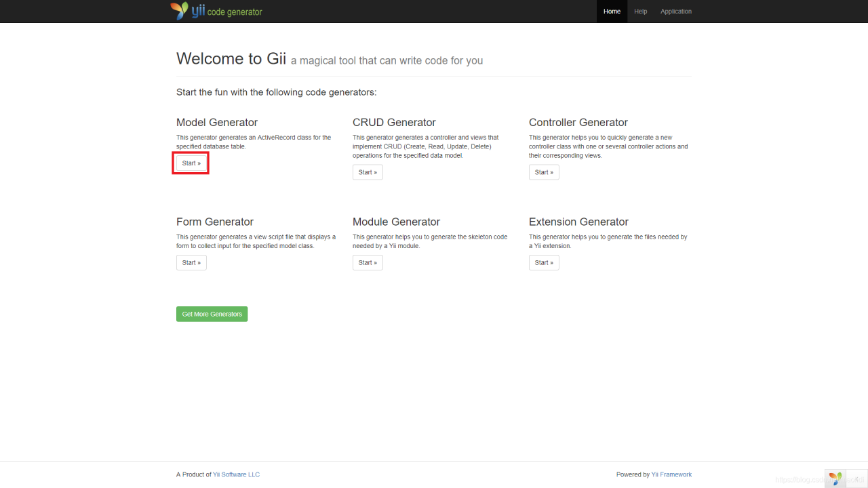This screenshot has width=868, height=488.
Task: Click the Yii code generator logo
Action: (x=216, y=11)
